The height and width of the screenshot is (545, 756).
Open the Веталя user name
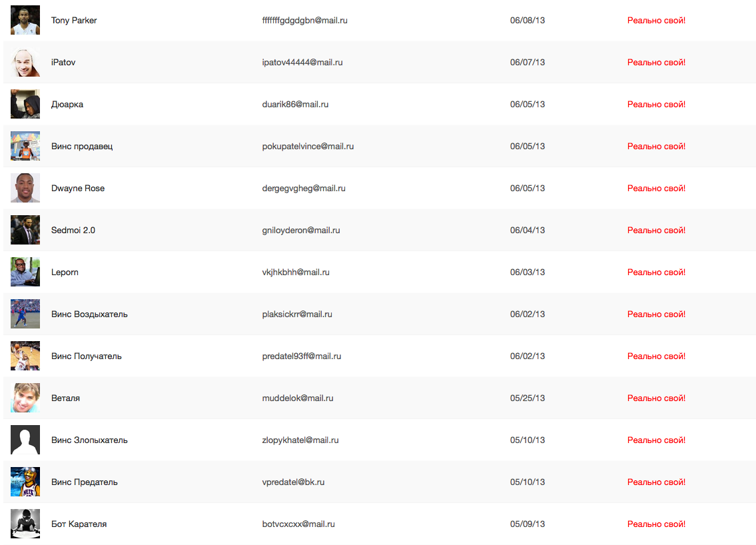pyautogui.click(x=65, y=398)
